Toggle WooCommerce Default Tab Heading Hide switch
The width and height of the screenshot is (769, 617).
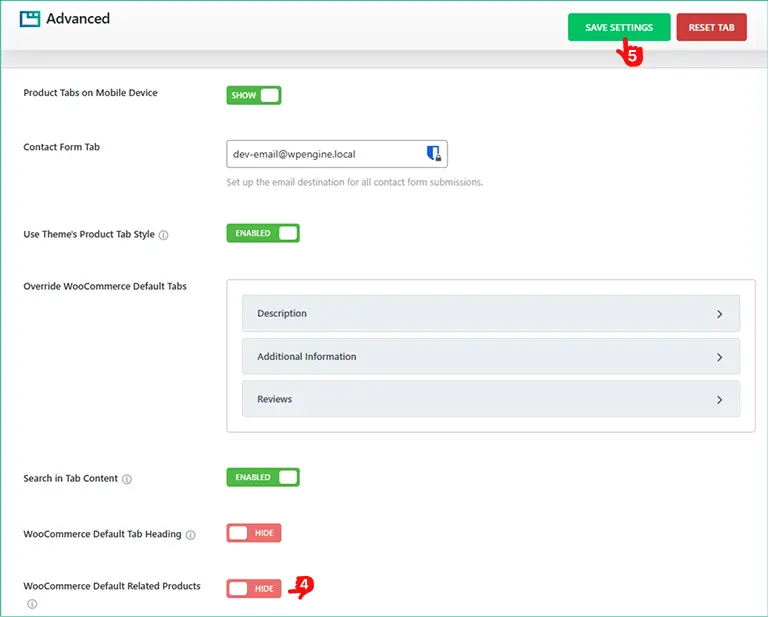tap(254, 533)
